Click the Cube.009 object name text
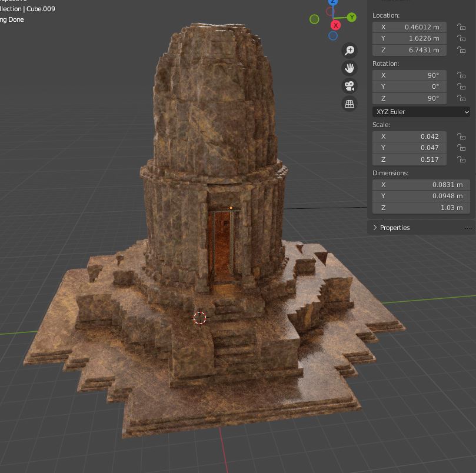Screen dimensions: 476x473 click(x=41, y=9)
